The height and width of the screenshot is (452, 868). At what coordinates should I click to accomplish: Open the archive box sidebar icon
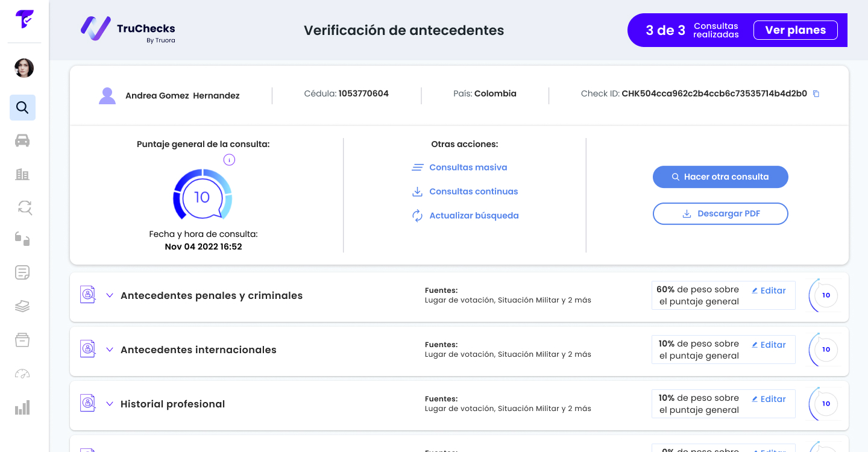(22, 340)
